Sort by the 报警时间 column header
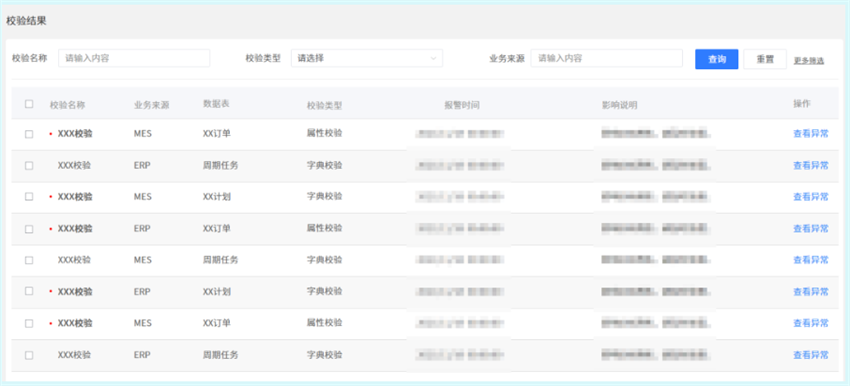This screenshot has width=850, height=386. coord(462,106)
